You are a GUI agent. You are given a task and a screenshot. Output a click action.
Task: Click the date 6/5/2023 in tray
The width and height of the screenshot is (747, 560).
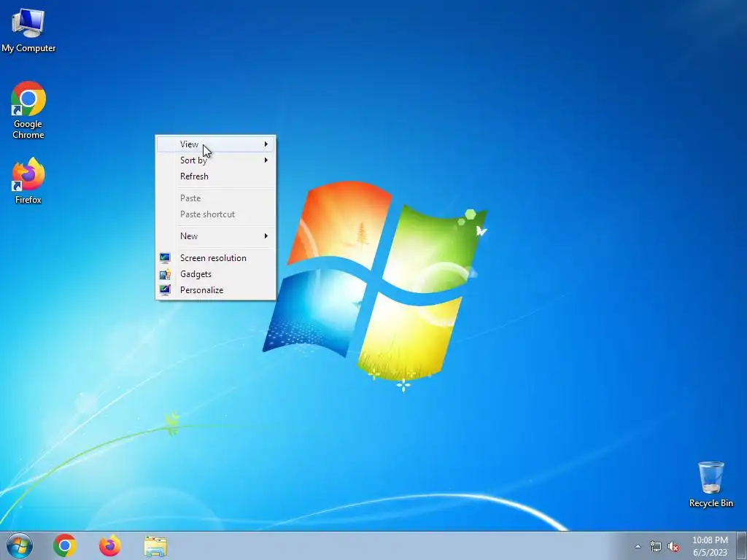pos(710,553)
